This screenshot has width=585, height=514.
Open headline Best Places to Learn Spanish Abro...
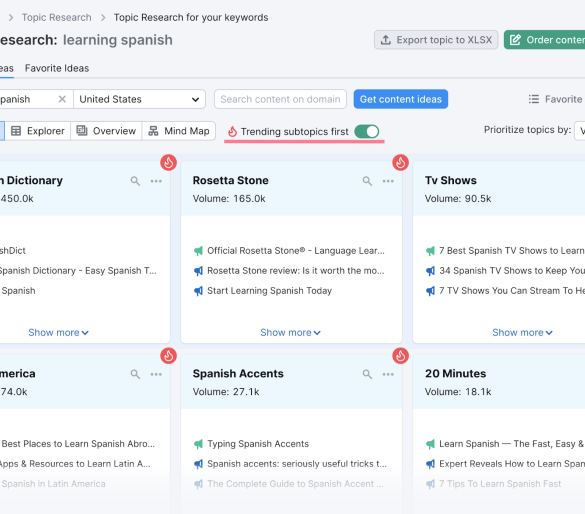78,444
